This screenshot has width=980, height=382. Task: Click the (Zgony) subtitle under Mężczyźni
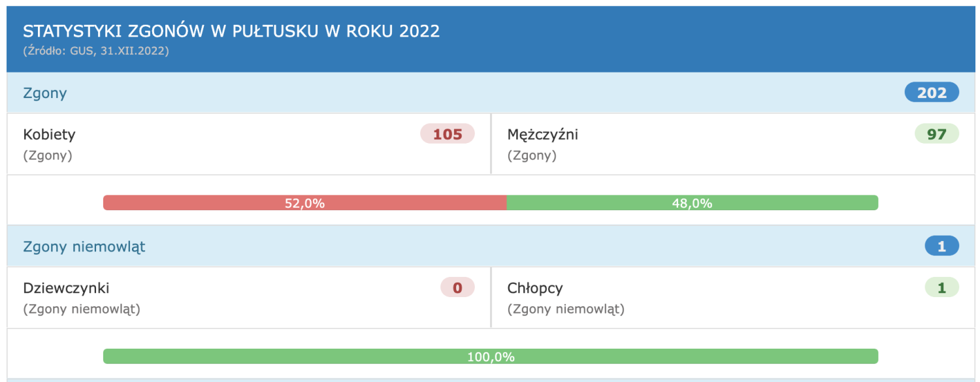click(x=532, y=155)
